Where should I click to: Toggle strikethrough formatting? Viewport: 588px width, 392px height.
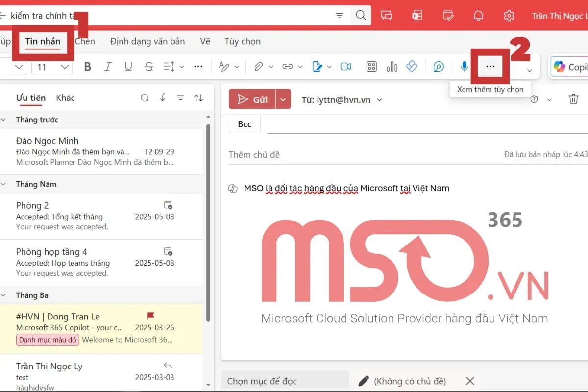coord(148,67)
